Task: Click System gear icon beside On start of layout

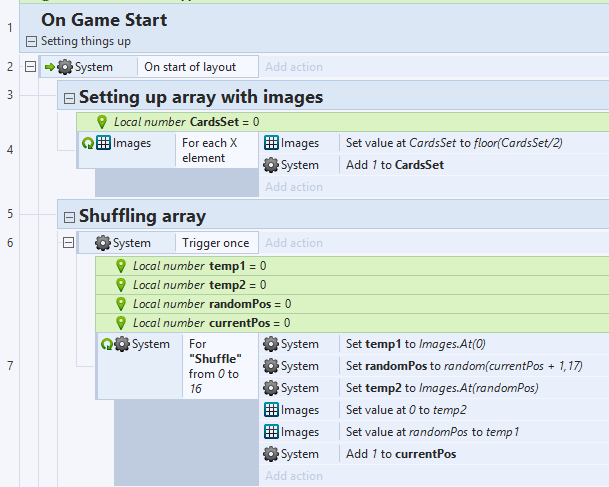Action: click(x=65, y=67)
